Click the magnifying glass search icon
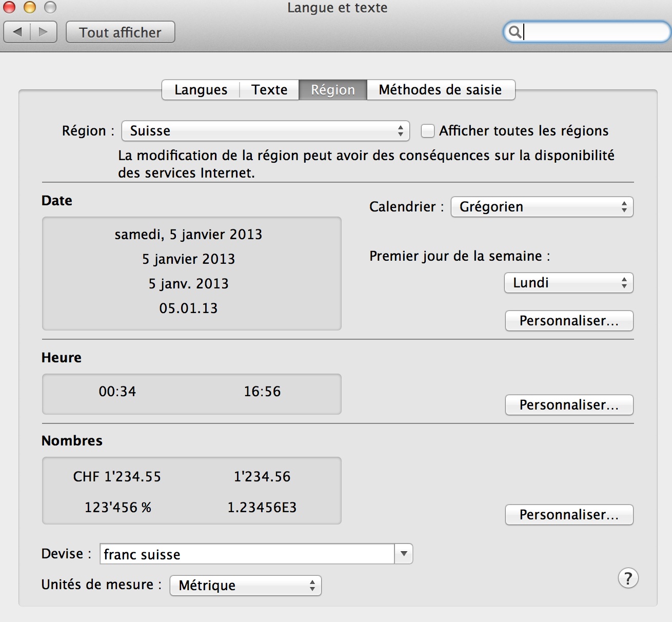This screenshot has width=672, height=622. point(515,32)
